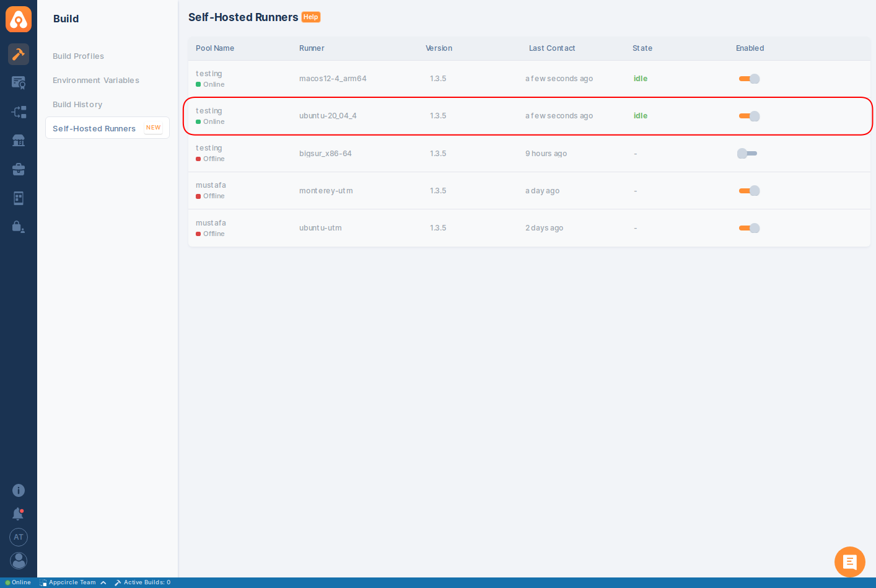
Task: Select Self-Hosted Runners menu item
Action: point(107,128)
